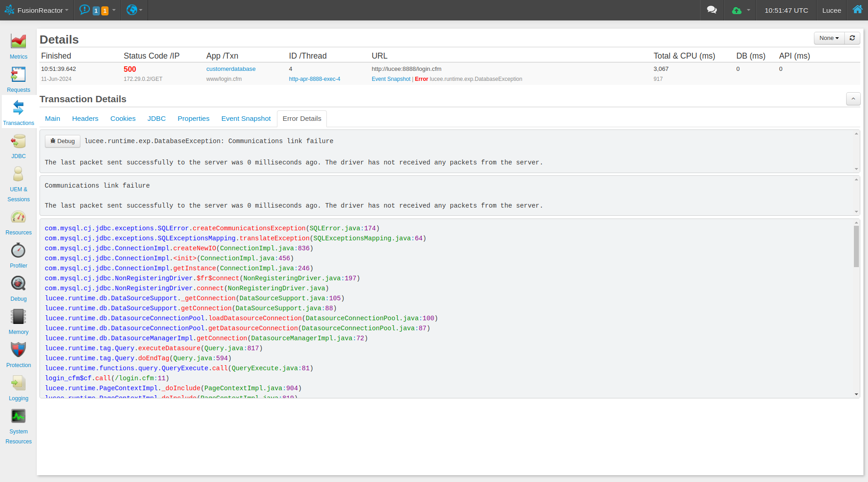Click the red 500 status code
Viewport: 868px width, 482px height.
[130, 69]
